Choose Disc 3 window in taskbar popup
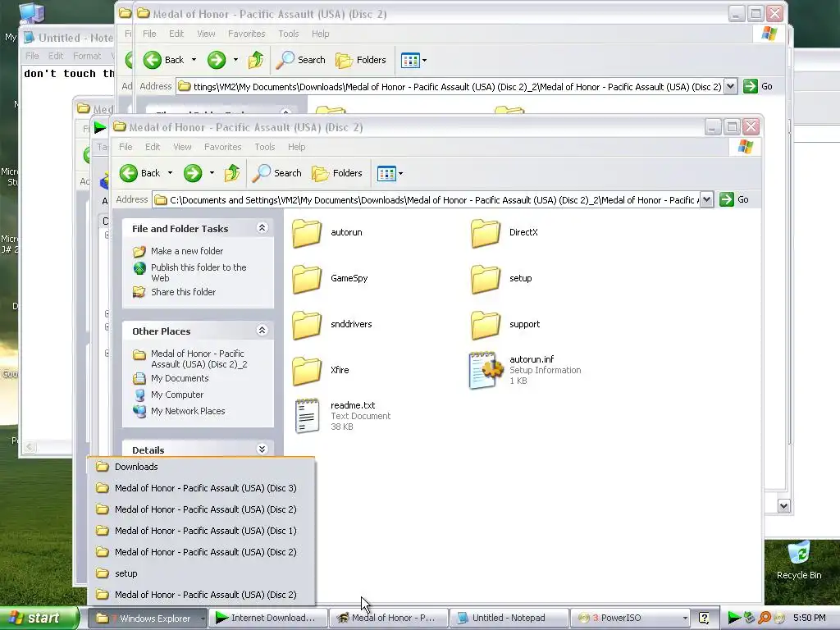Viewport: 840px width, 630px height. coord(202,489)
